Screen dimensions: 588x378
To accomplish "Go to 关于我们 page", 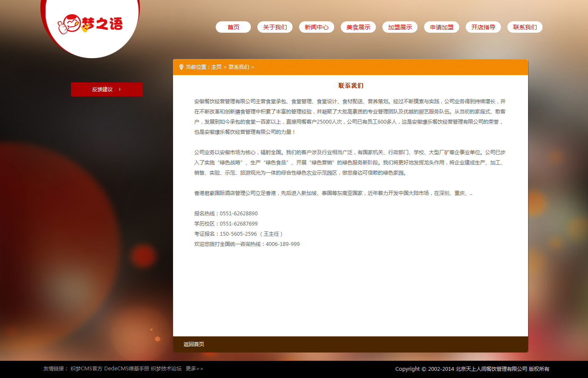I will pyautogui.click(x=275, y=27).
